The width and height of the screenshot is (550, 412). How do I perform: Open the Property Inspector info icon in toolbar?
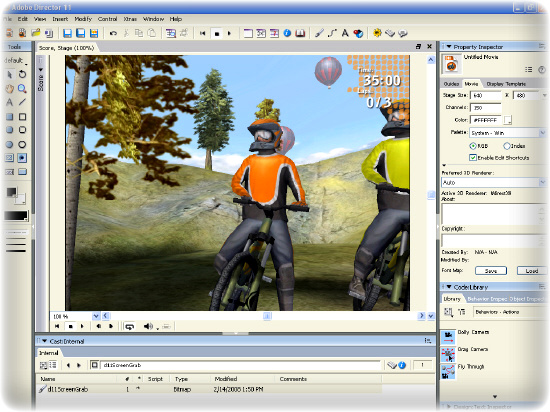287,33
